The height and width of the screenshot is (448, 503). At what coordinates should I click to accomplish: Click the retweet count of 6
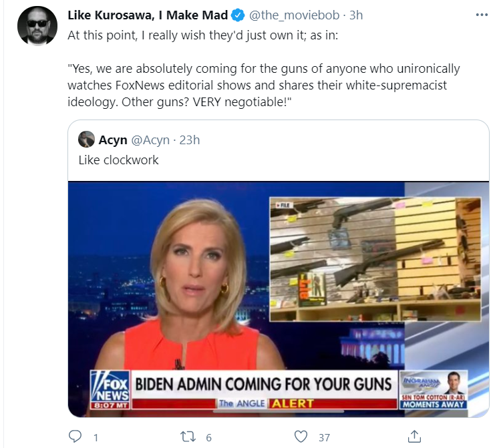tap(208, 437)
